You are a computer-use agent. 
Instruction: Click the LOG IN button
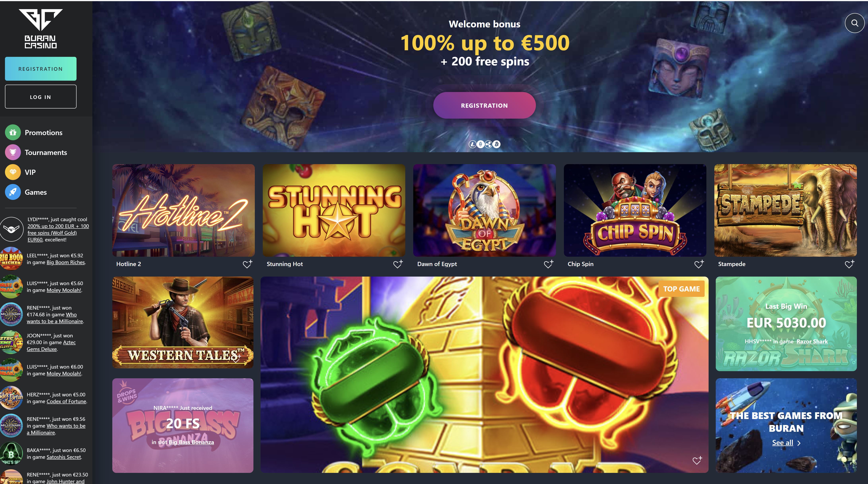click(41, 97)
